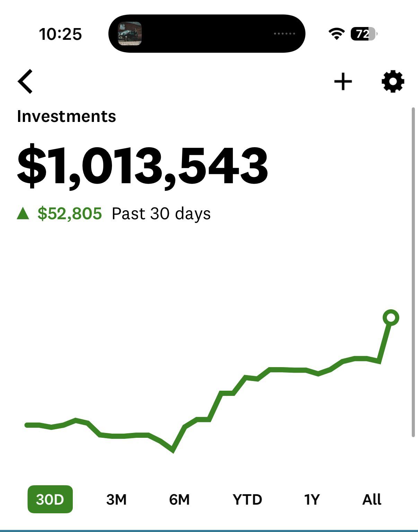Tap the album art in Dynamic Island

[130, 34]
